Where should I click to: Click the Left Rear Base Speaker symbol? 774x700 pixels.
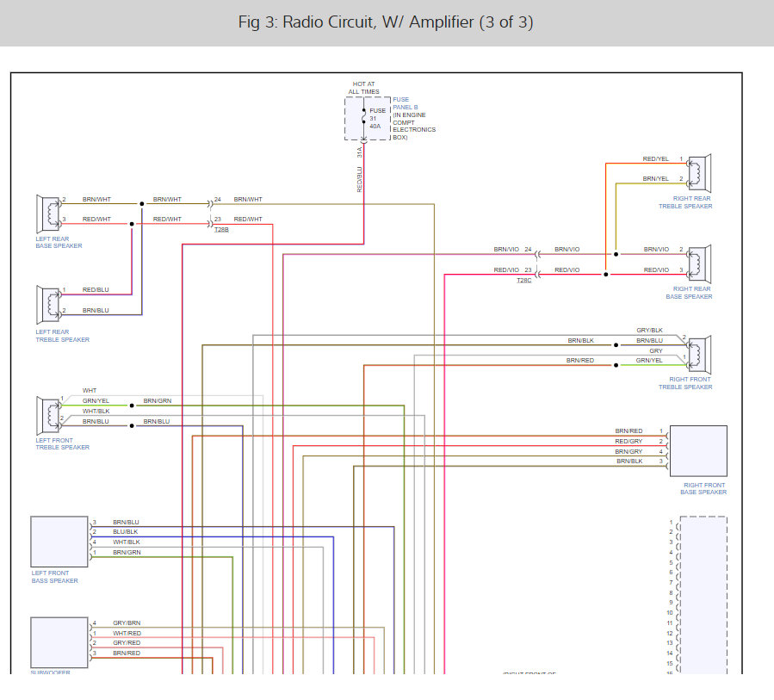click(x=48, y=214)
